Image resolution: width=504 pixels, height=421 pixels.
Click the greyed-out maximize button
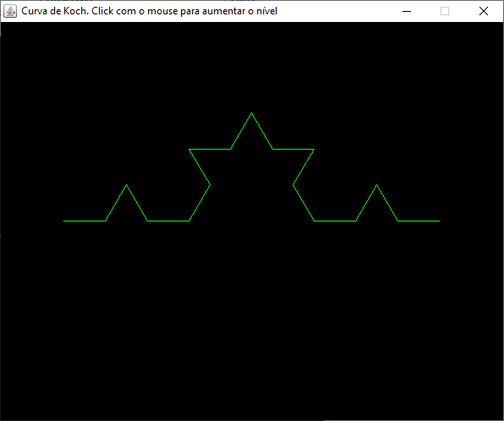tap(445, 11)
